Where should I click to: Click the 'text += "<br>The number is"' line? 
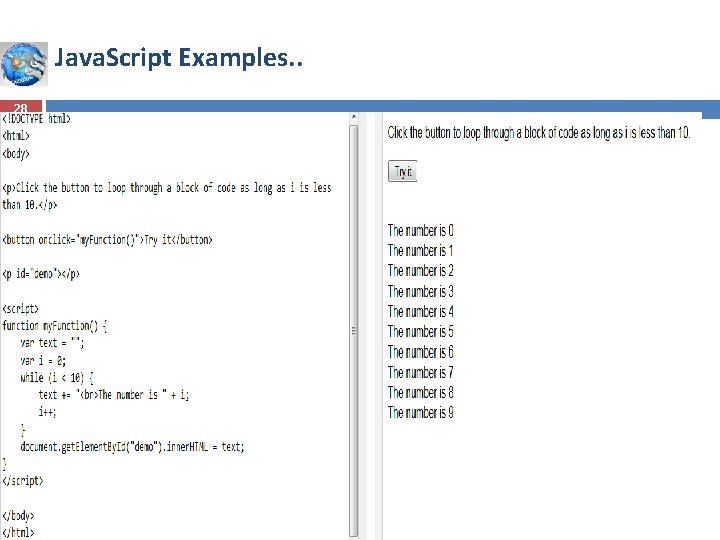[114, 395]
